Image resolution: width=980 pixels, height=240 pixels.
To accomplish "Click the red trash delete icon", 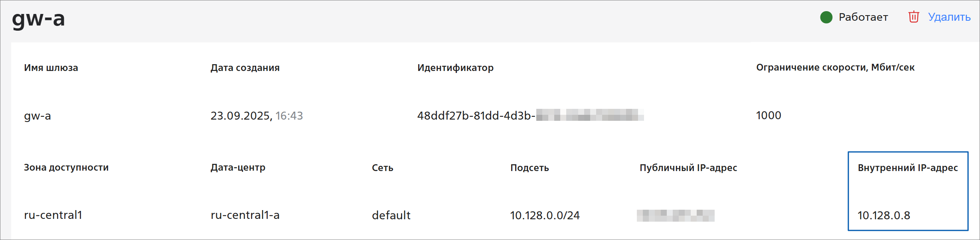I will click(x=913, y=17).
